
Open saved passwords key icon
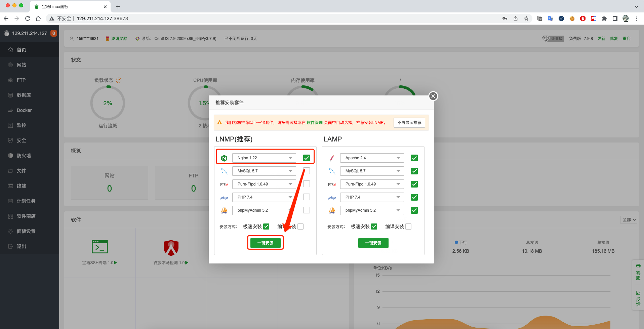505,18
